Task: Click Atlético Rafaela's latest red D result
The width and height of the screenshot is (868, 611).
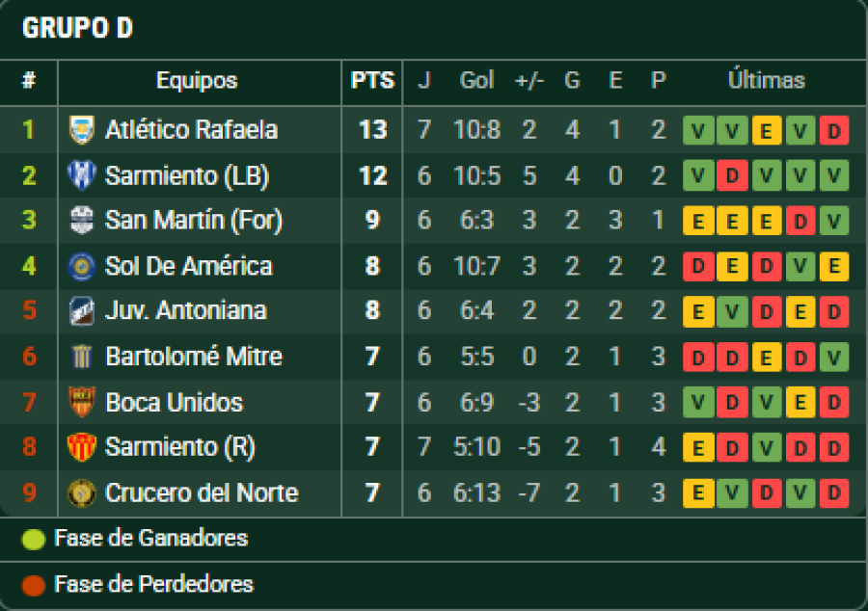Action: pos(833,130)
